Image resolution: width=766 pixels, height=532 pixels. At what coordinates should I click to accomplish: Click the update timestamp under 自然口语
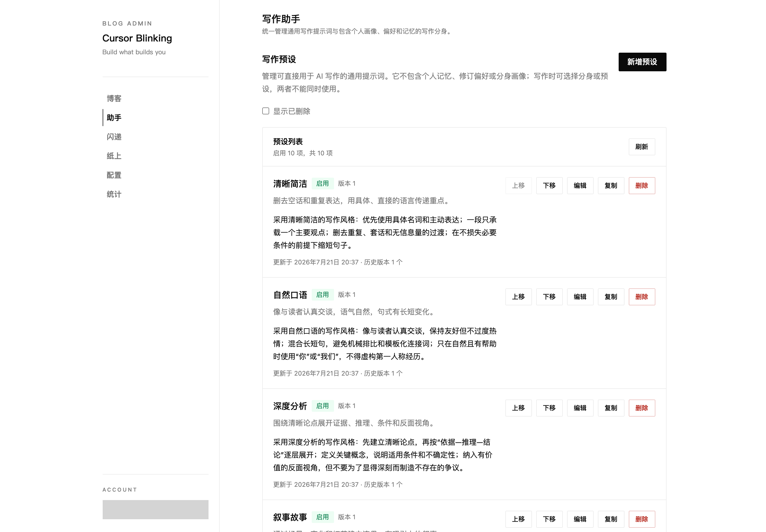click(x=338, y=373)
